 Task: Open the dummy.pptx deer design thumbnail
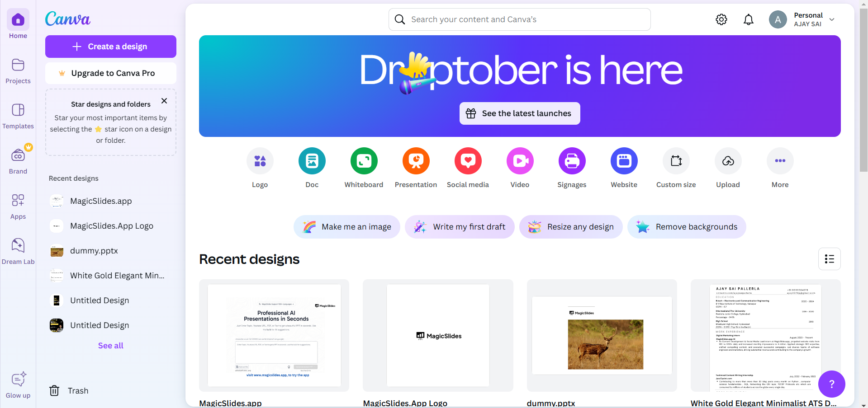point(602,335)
